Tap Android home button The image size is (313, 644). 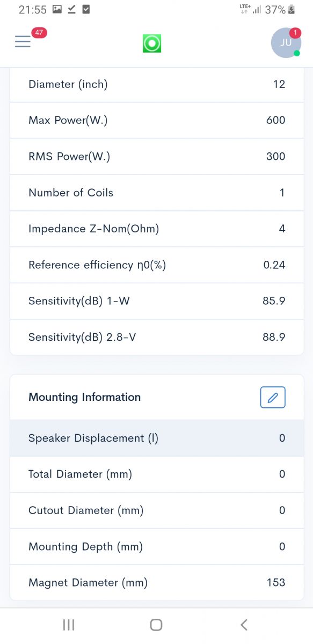156,625
